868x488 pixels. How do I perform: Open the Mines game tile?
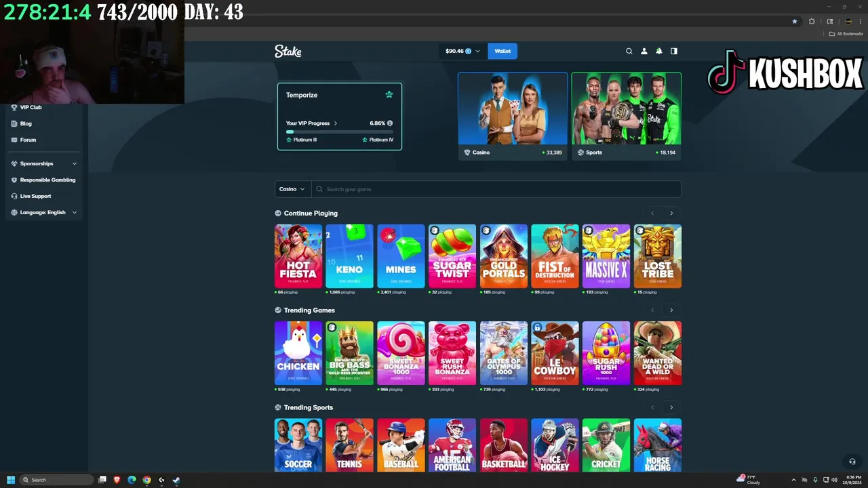coord(401,256)
